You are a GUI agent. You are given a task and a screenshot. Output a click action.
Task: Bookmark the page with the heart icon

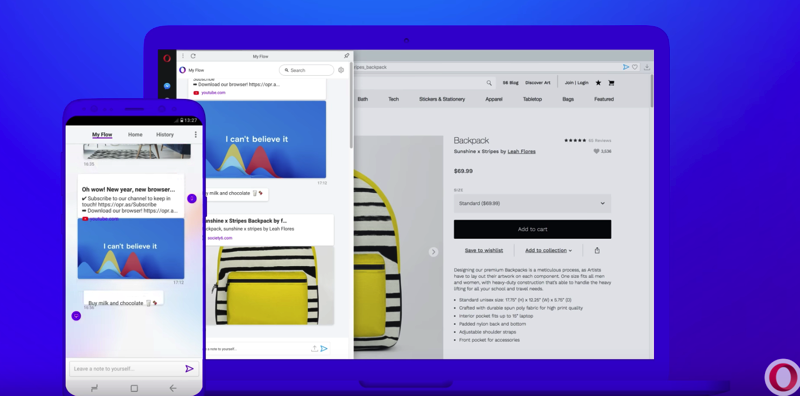[x=635, y=67]
